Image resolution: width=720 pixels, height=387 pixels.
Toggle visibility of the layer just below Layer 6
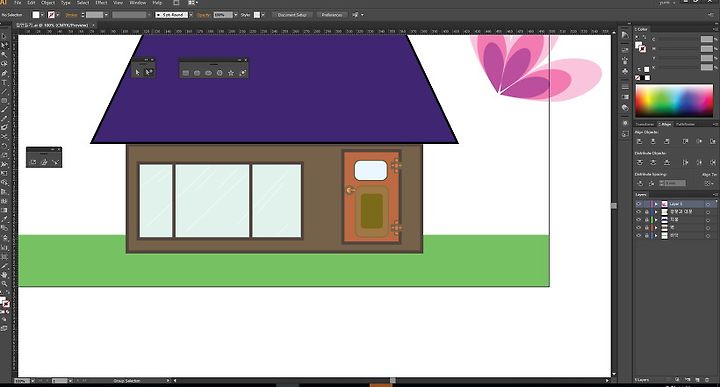pyautogui.click(x=639, y=212)
